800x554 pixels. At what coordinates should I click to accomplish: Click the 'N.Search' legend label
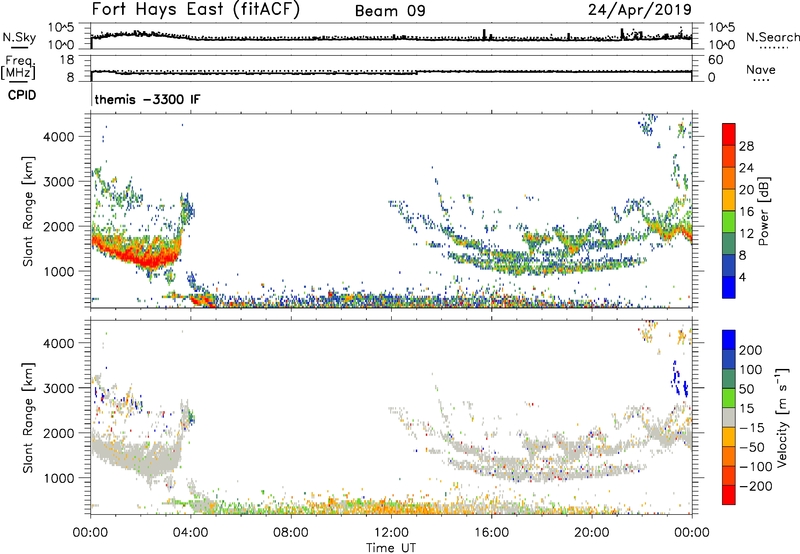pos(772,37)
